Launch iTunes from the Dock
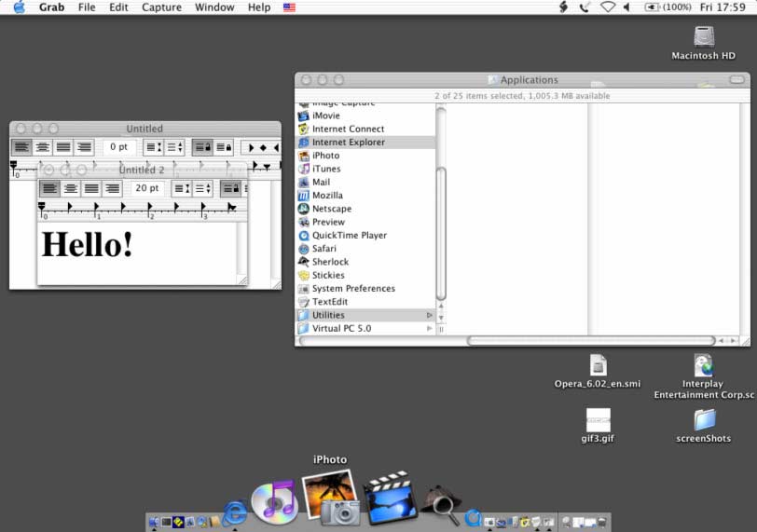 coord(275,501)
